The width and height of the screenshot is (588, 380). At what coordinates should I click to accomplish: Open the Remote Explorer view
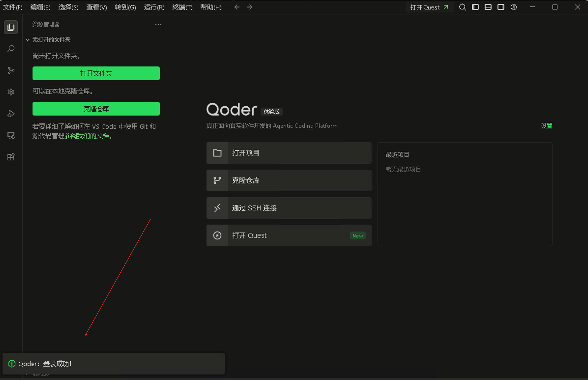click(x=11, y=135)
